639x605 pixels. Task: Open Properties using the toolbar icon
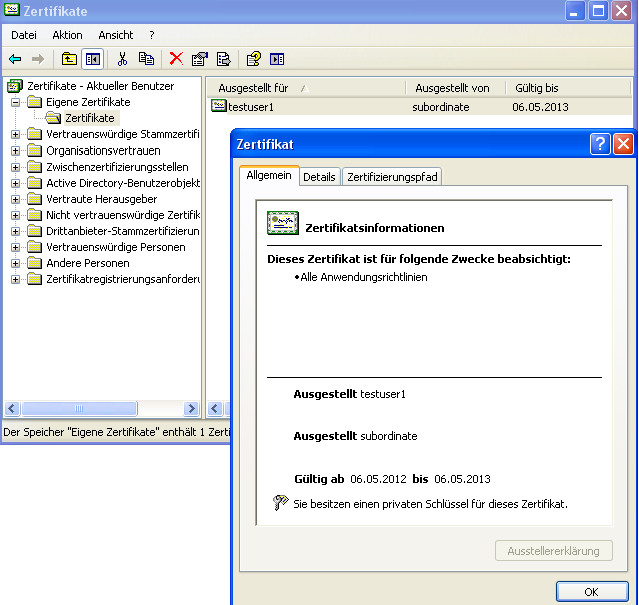(x=199, y=59)
